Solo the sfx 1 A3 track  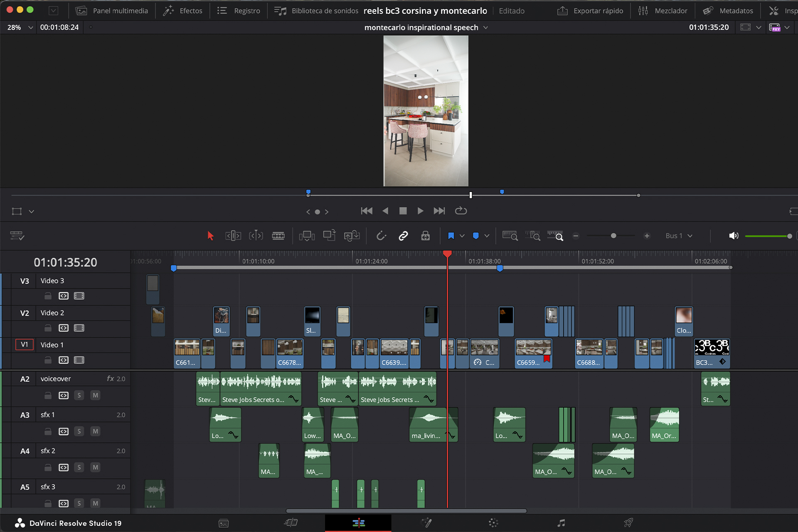click(x=79, y=431)
